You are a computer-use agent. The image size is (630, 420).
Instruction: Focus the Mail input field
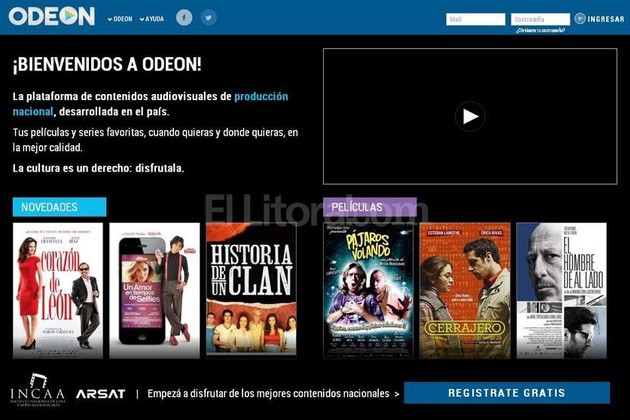pyautogui.click(x=475, y=19)
